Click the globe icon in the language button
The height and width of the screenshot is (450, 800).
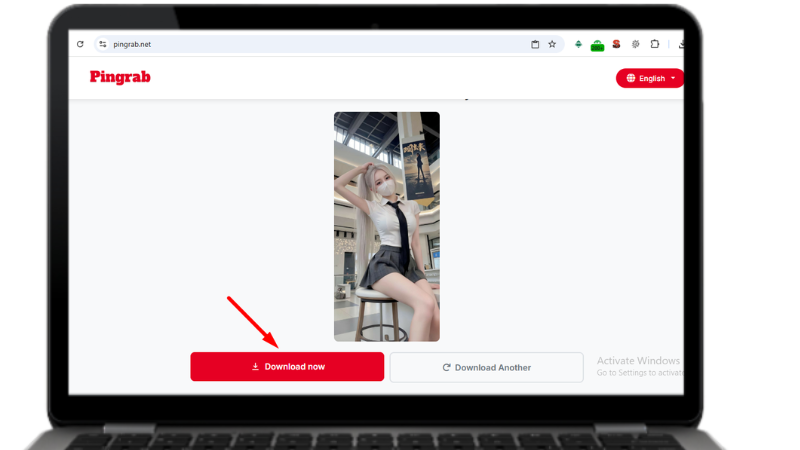[631, 78]
